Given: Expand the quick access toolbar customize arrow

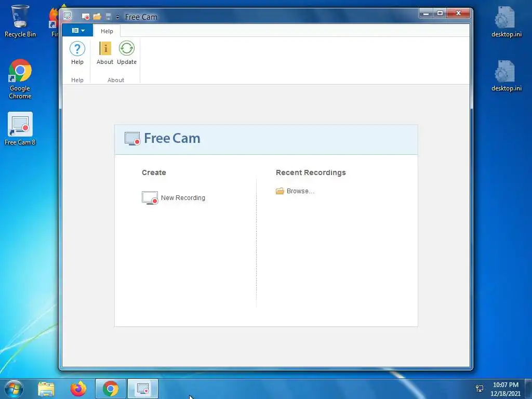Looking at the screenshot, I should tap(117, 17).
